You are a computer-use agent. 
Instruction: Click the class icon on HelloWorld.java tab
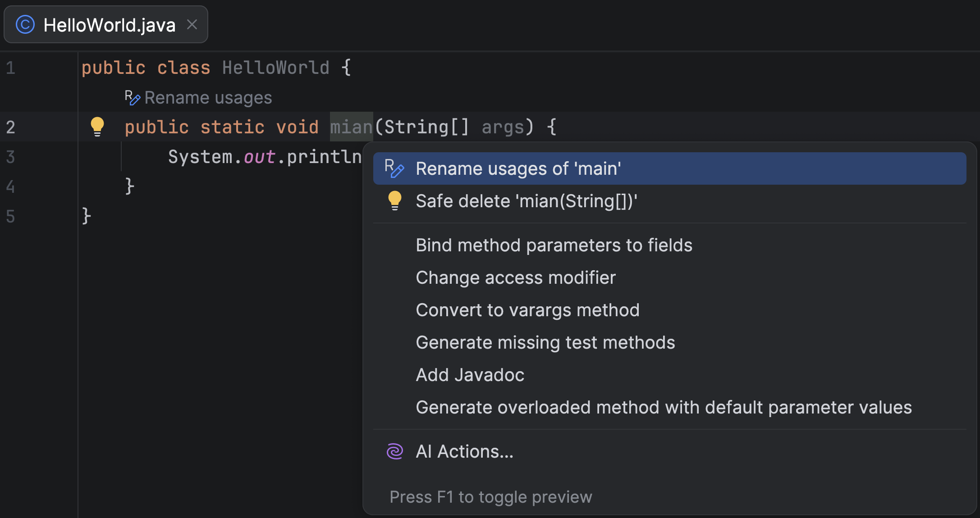[25, 25]
